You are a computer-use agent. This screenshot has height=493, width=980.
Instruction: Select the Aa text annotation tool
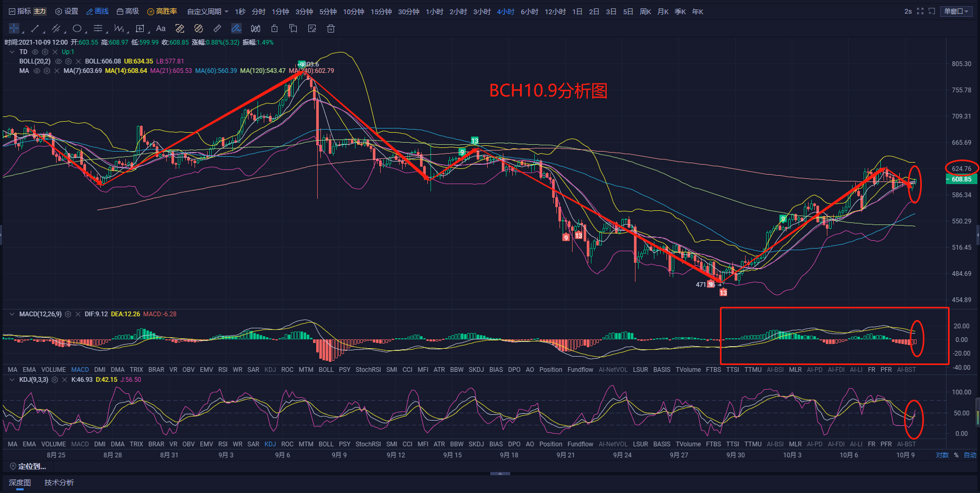coord(160,28)
